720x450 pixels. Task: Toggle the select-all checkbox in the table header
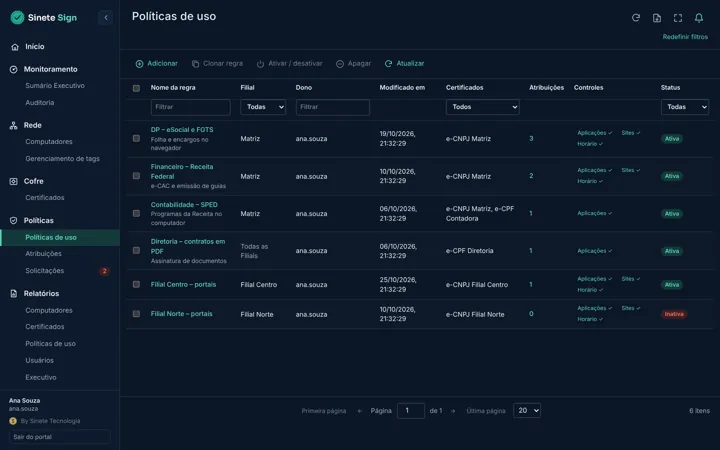[x=136, y=88]
